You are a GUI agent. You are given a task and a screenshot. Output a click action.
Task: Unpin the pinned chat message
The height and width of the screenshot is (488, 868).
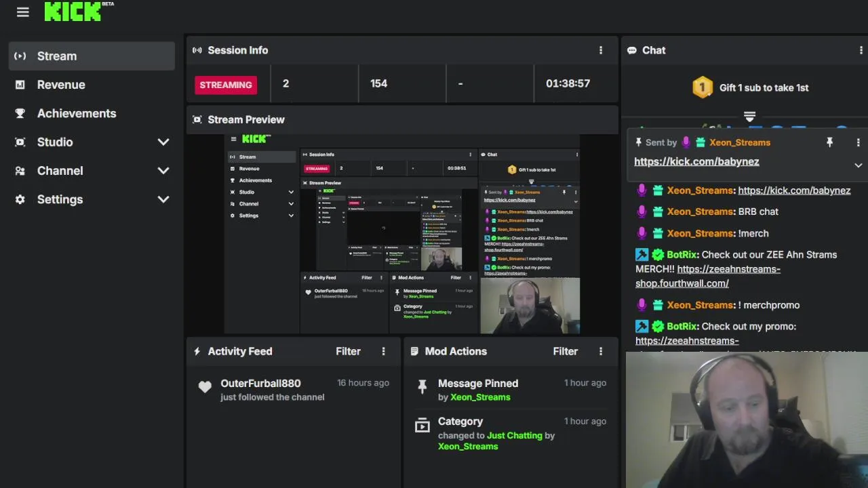point(829,142)
